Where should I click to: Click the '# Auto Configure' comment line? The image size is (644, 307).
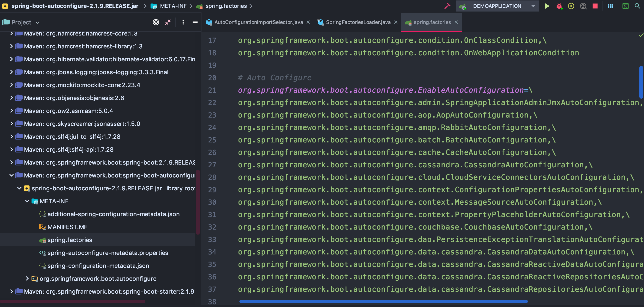275,78
